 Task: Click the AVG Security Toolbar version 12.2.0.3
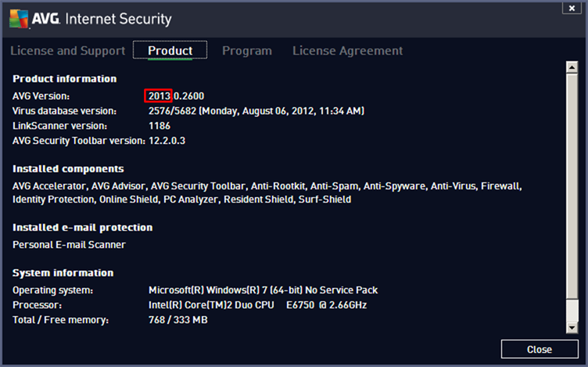[x=167, y=141]
